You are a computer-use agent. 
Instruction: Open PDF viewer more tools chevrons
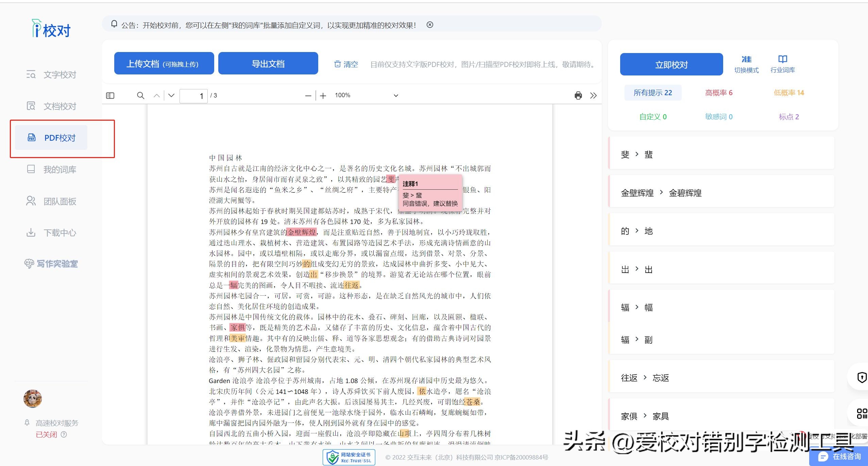tap(593, 96)
